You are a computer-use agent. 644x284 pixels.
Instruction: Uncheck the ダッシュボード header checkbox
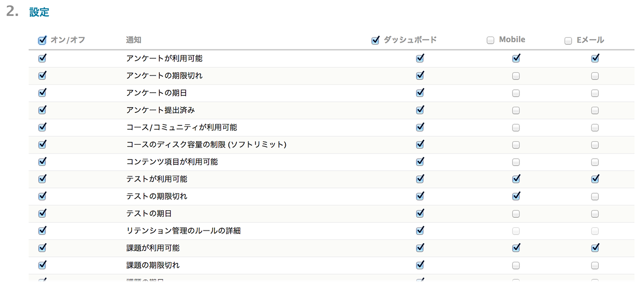point(375,40)
